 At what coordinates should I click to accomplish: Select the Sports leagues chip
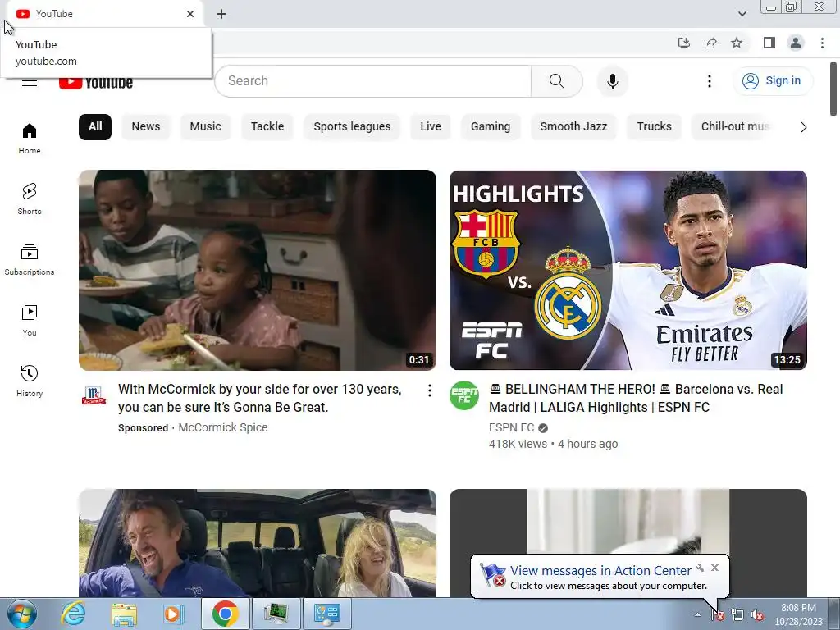click(x=352, y=126)
